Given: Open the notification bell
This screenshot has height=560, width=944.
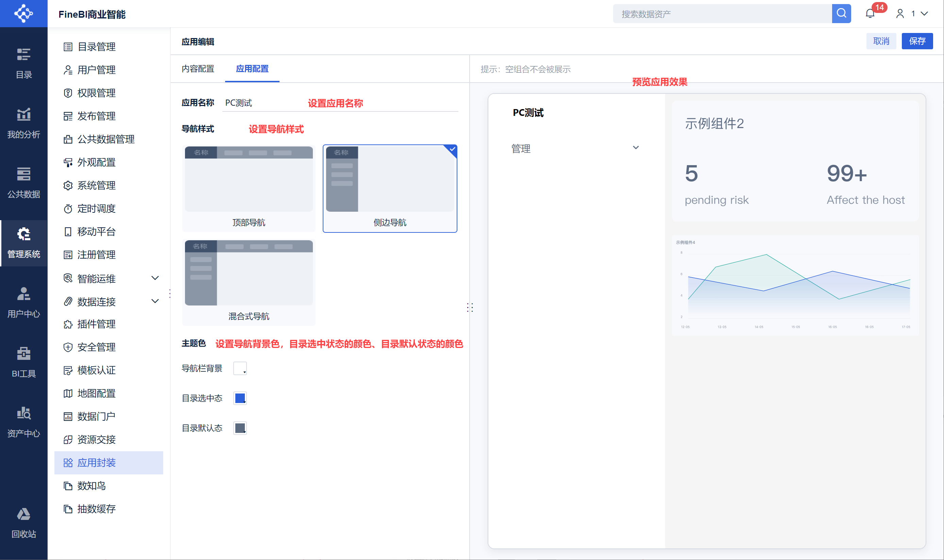Looking at the screenshot, I should [x=870, y=14].
